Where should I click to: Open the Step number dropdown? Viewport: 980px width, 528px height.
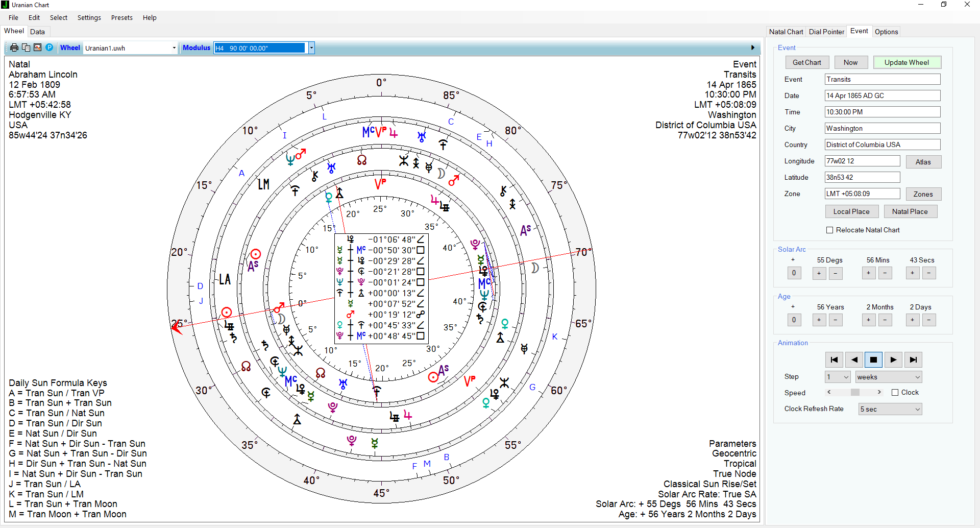[x=838, y=377]
